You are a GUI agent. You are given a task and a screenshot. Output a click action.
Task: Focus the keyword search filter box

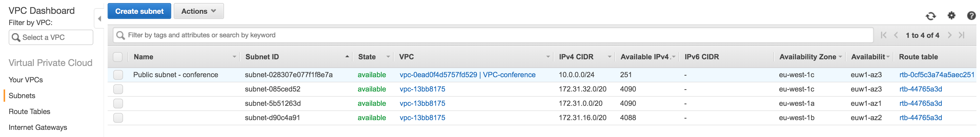(x=493, y=35)
